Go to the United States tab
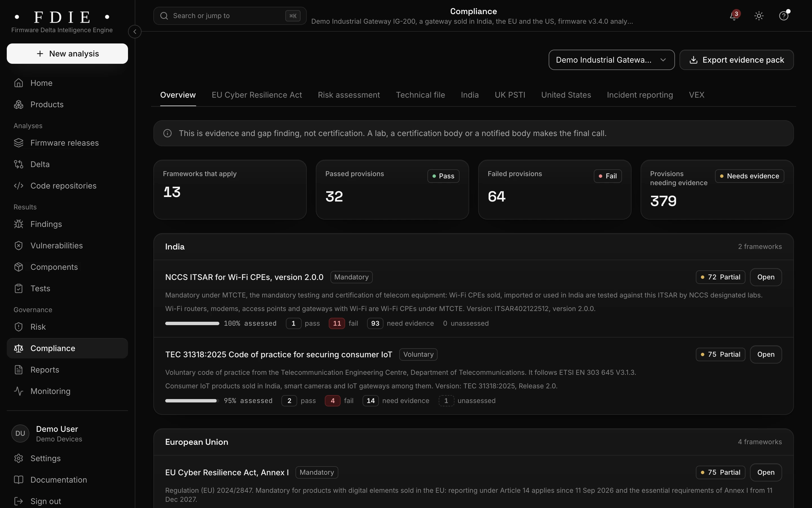Viewport: 812px width, 508px height. pyautogui.click(x=566, y=95)
